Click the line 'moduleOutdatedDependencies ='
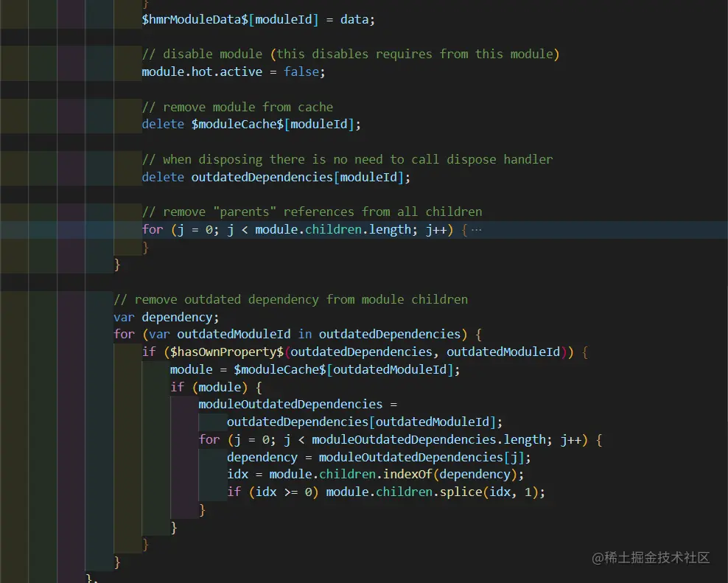The width and height of the screenshot is (728, 583). [298, 405]
